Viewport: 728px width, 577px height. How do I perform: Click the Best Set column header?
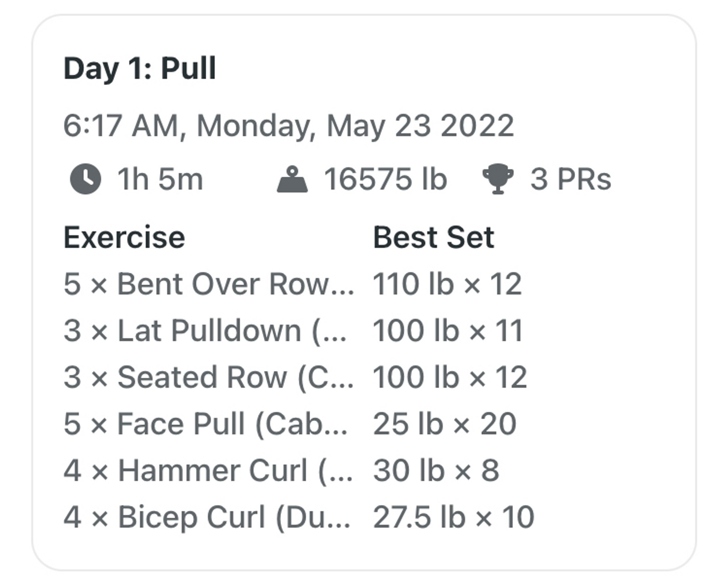(434, 237)
